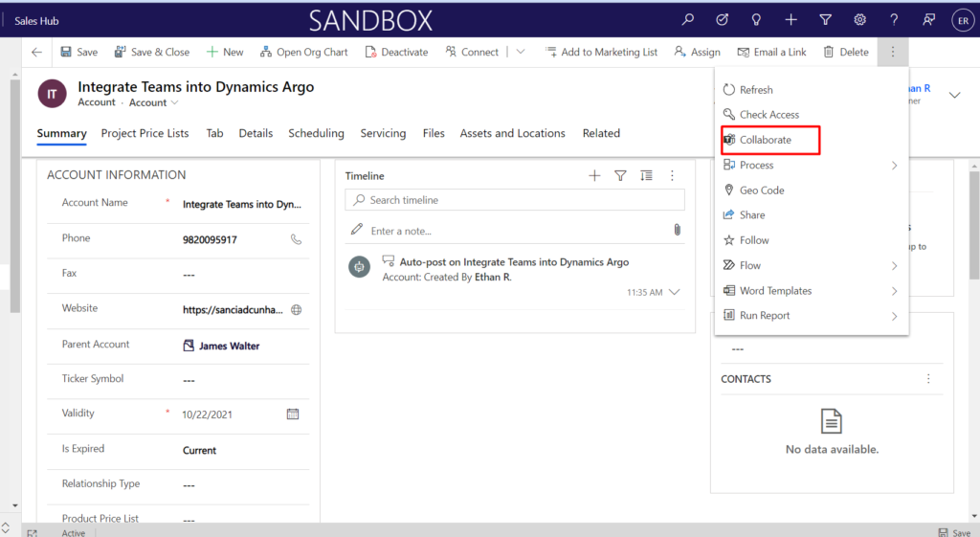Click New in command bar
The width and height of the screenshot is (980, 537).
(x=225, y=52)
